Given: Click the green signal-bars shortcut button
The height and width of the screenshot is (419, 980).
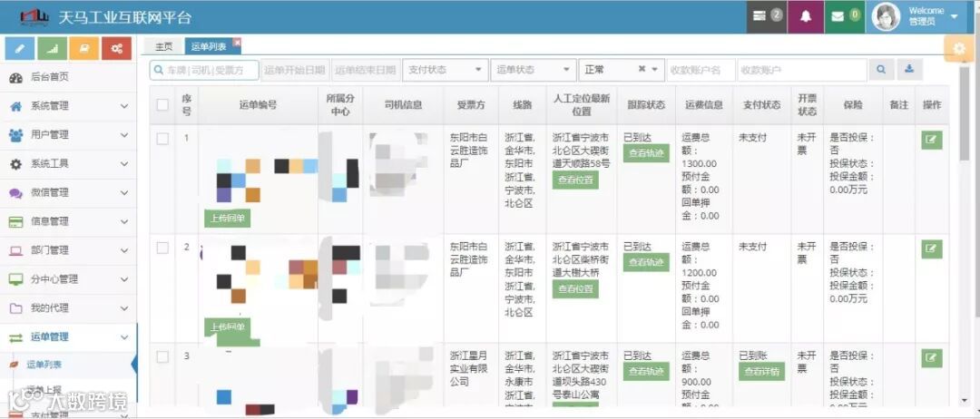Looking at the screenshot, I should (52, 48).
